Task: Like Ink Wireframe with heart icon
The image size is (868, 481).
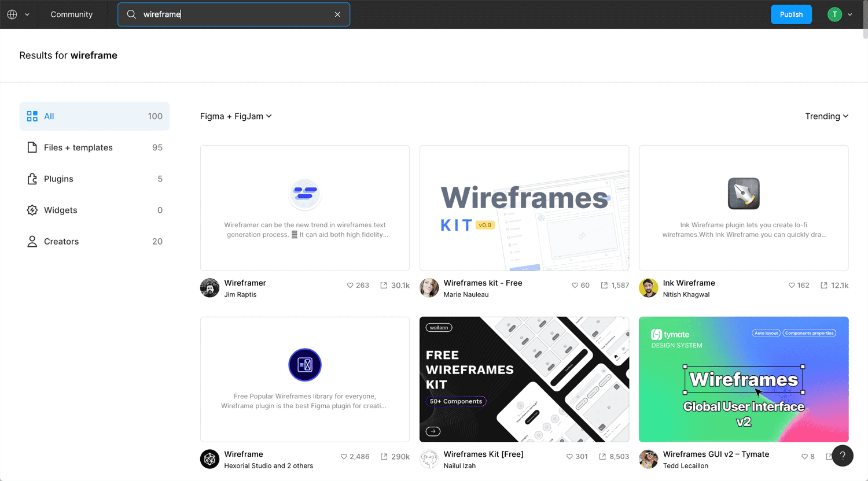Action: 792,286
